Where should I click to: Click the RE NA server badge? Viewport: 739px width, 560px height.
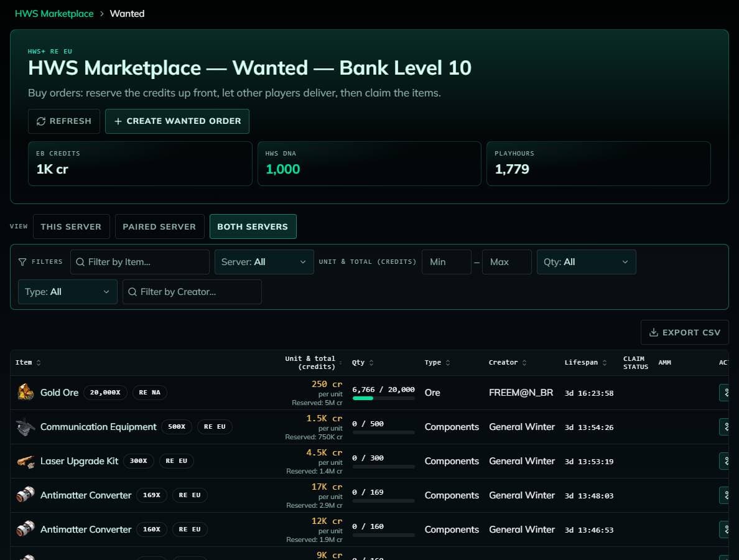click(149, 392)
